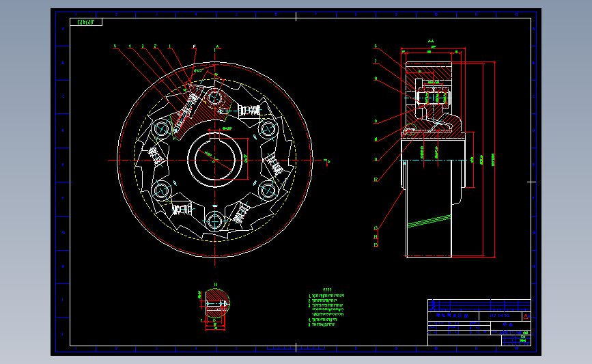Screen dimensions: 592x364
Task: Click section marker A above the vertical centerline
Action: 217,47
